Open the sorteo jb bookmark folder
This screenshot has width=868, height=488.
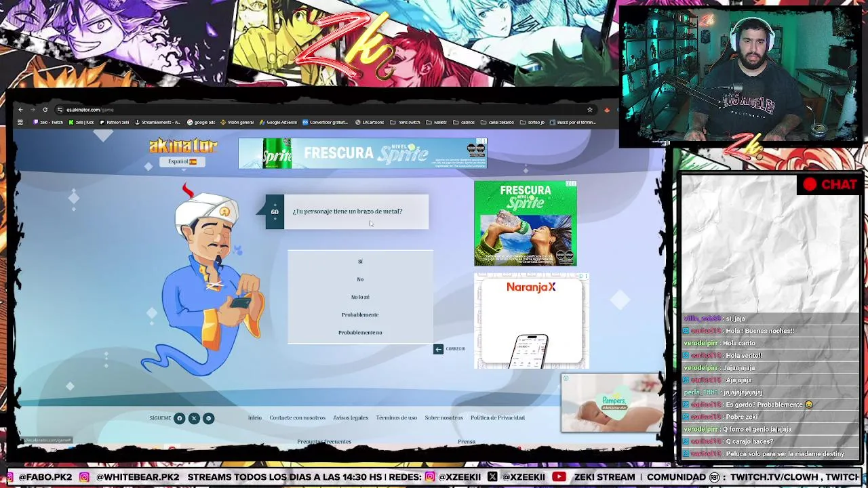(x=532, y=123)
